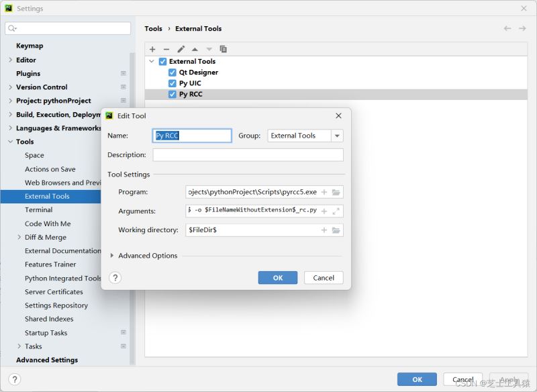
Task: Move tool down with down arrow
Action: coord(209,49)
